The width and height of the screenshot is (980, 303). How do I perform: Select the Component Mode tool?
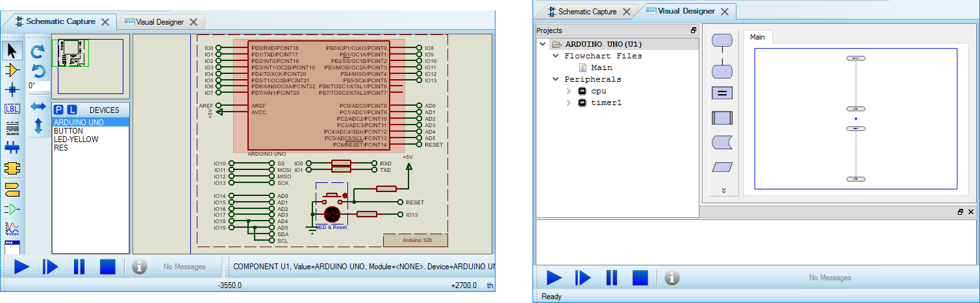pos(12,69)
